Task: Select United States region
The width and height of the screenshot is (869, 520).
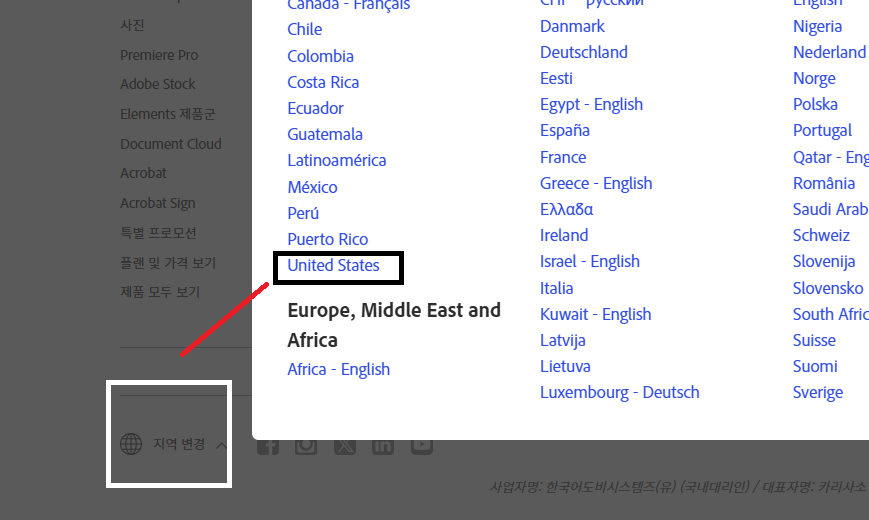Action: 333,265
